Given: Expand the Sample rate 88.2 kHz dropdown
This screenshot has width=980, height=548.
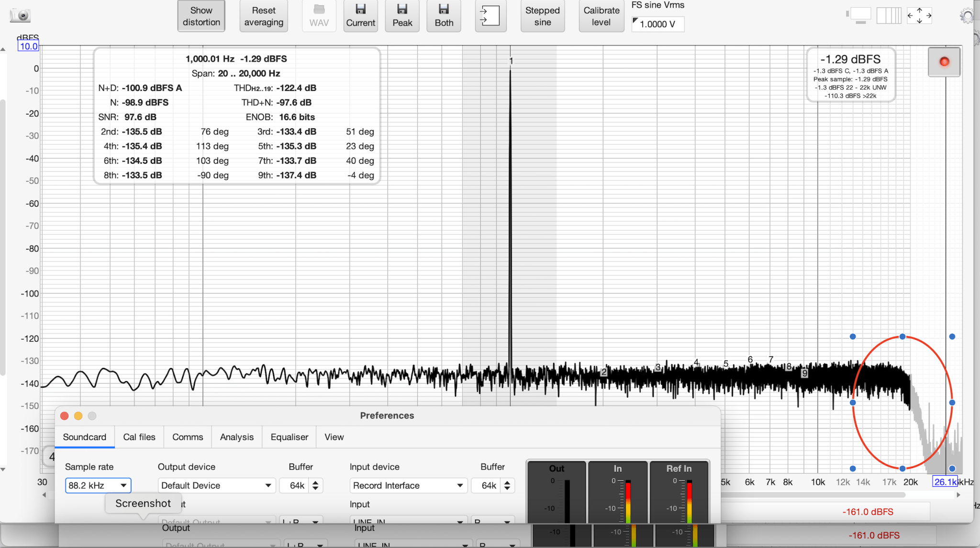Looking at the screenshot, I should [98, 485].
